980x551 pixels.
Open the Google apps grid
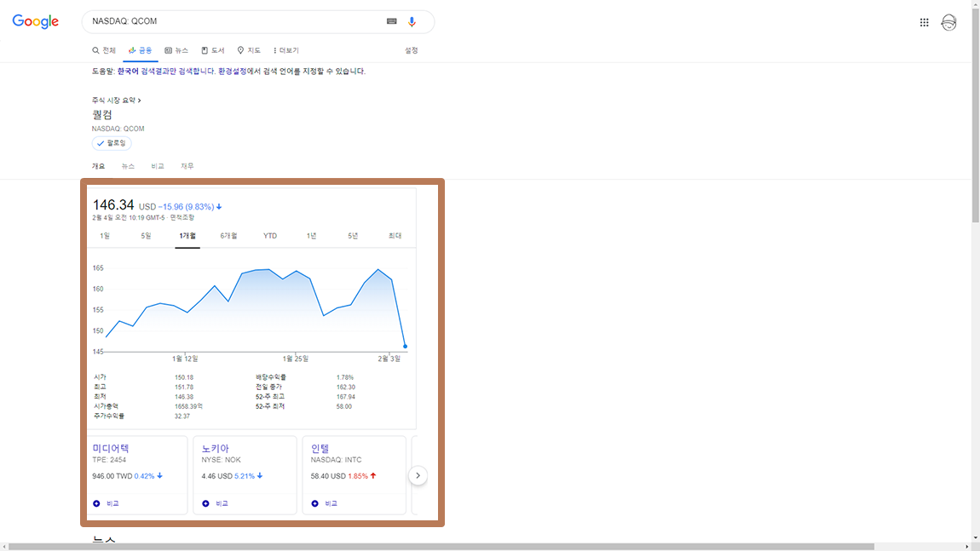(x=924, y=22)
